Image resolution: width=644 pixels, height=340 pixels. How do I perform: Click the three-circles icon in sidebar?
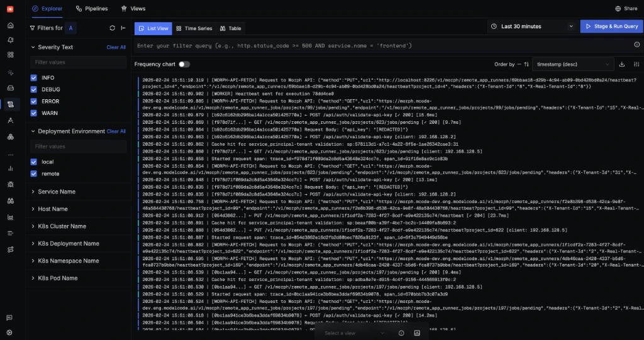tap(11, 137)
